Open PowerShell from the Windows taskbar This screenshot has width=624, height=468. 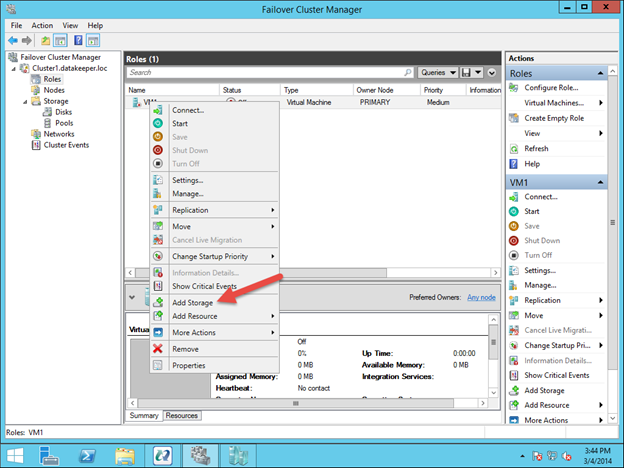tap(86, 455)
